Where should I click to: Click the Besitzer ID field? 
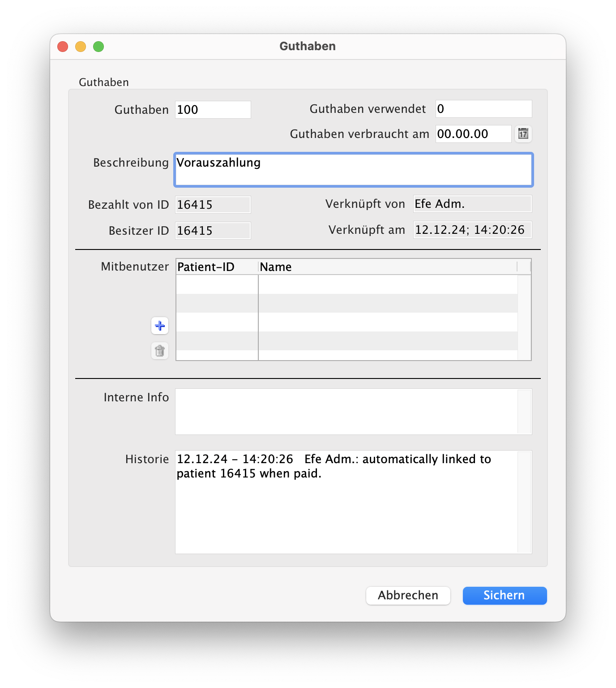(x=213, y=231)
